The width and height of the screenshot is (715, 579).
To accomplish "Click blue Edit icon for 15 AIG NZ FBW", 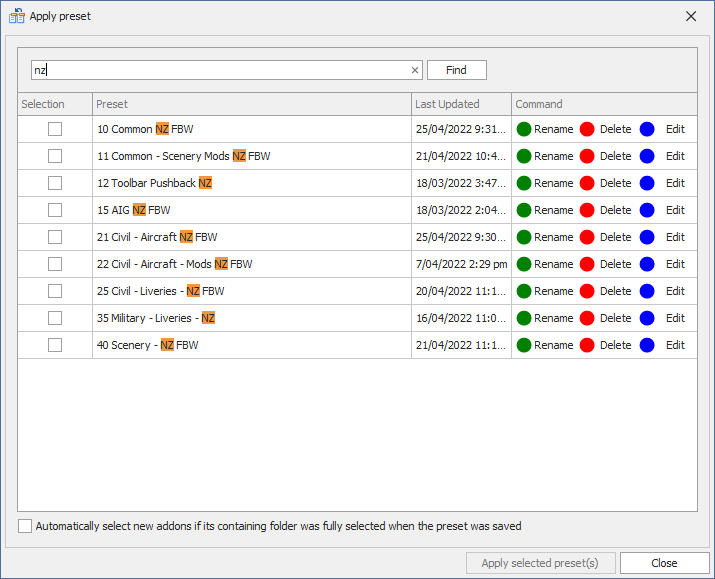I will 647,210.
